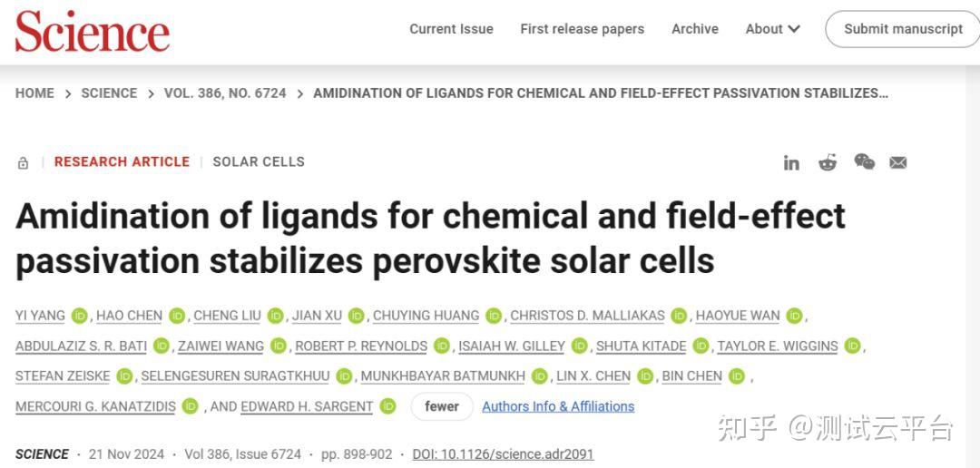Navigate to HOME breadcrumb
Image resolution: width=980 pixels, height=468 pixels.
(34, 93)
